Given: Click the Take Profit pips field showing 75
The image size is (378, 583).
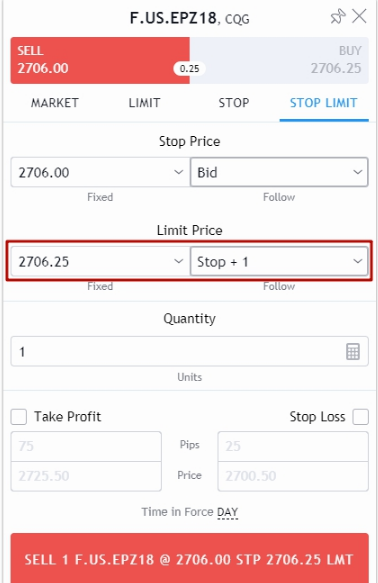Looking at the screenshot, I should (86, 446).
